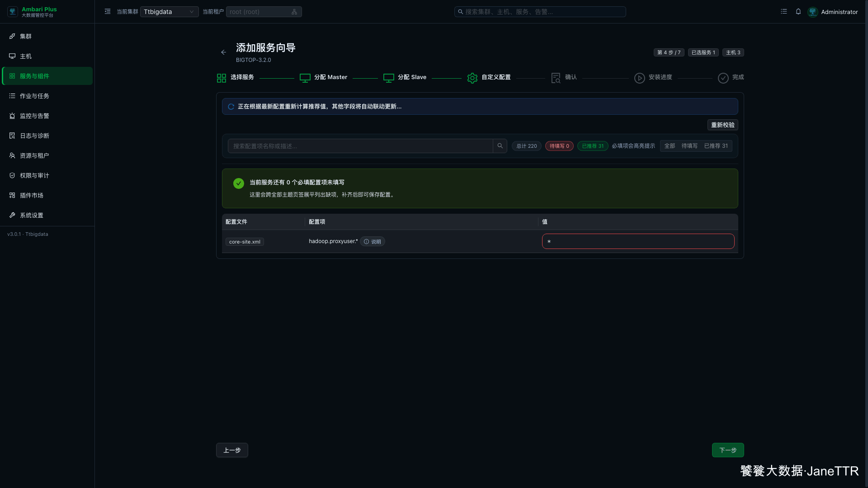Click the 确认 step icon
The width and height of the screenshot is (868, 488).
556,78
